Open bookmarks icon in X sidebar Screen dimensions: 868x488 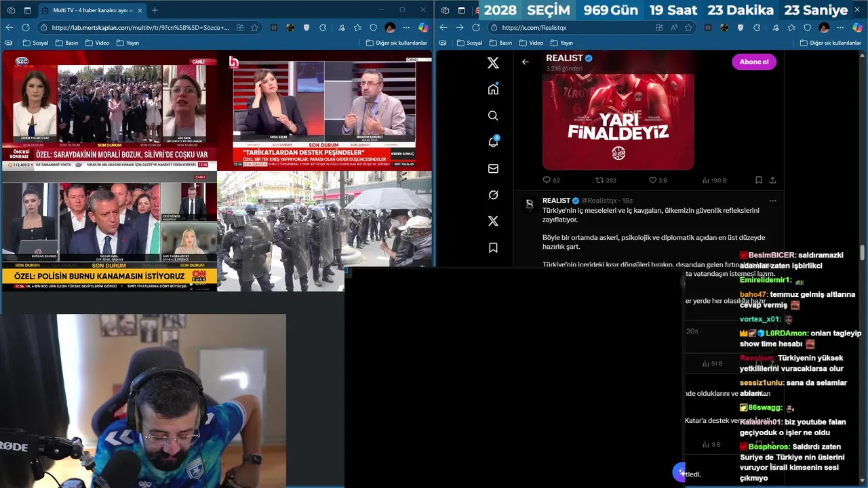coord(493,247)
